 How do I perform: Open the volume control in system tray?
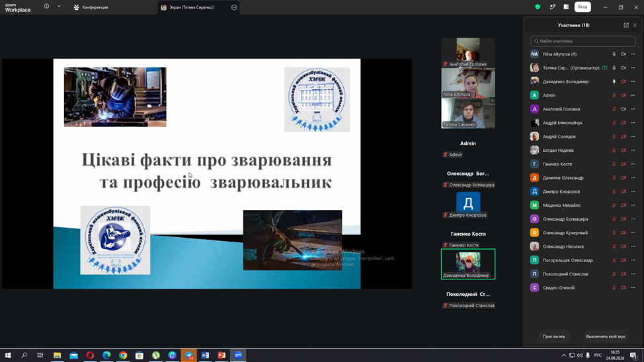pyautogui.click(x=579, y=355)
